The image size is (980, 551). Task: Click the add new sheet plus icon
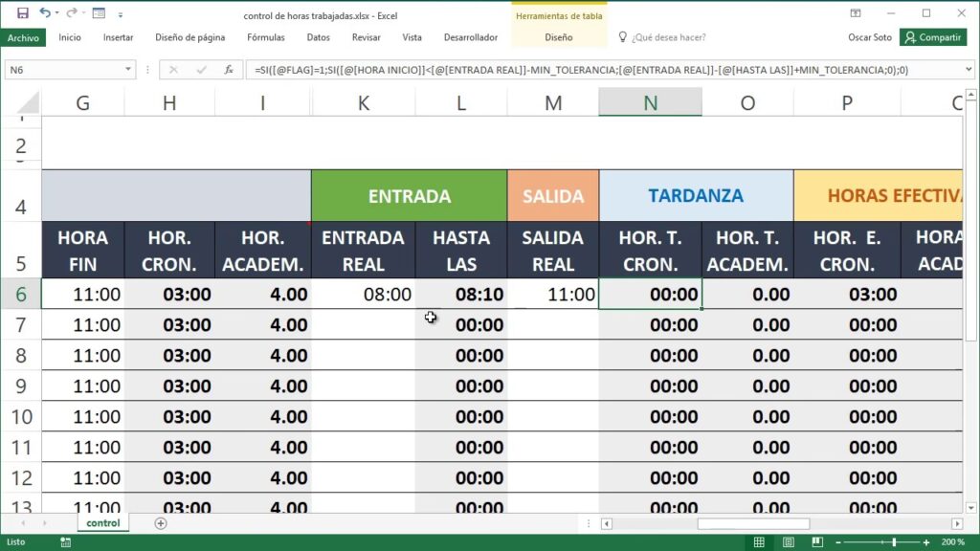(x=161, y=523)
